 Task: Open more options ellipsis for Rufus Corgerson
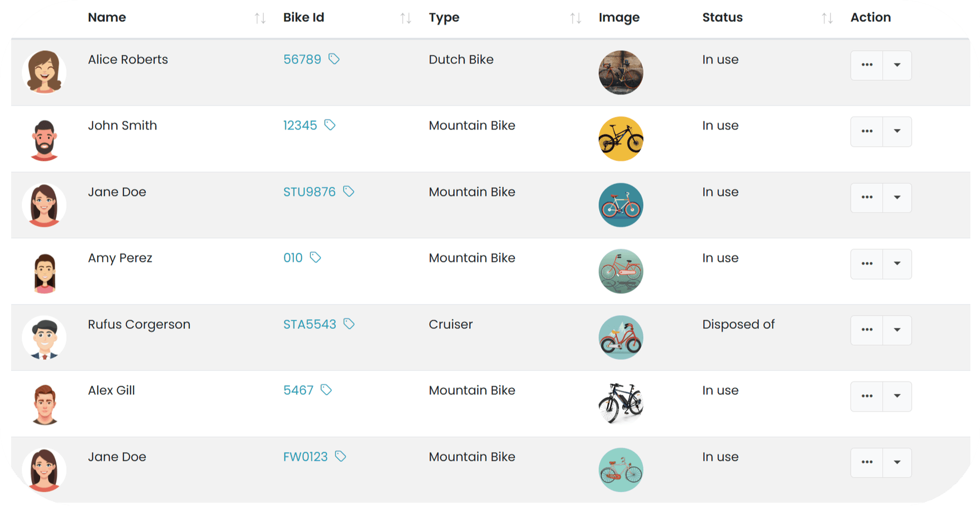pyautogui.click(x=867, y=330)
